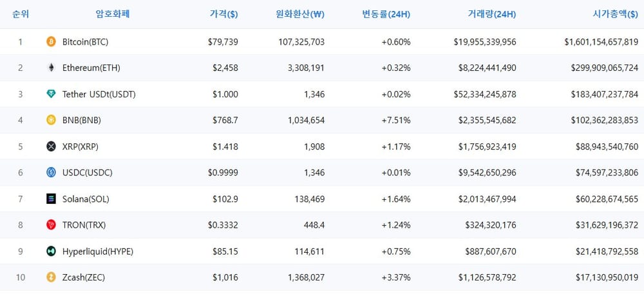Viewport: 644px width, 296px height.
Task: Click BNB won value 1,034,654
Action: 305,120
